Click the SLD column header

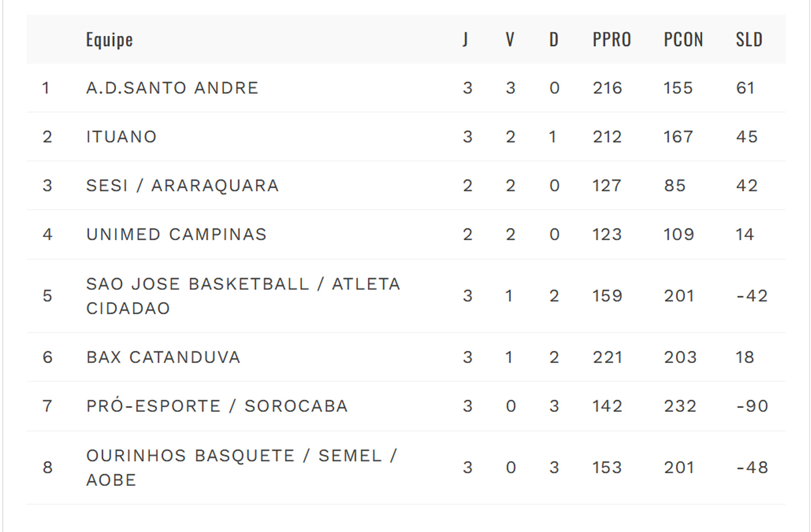749,39
